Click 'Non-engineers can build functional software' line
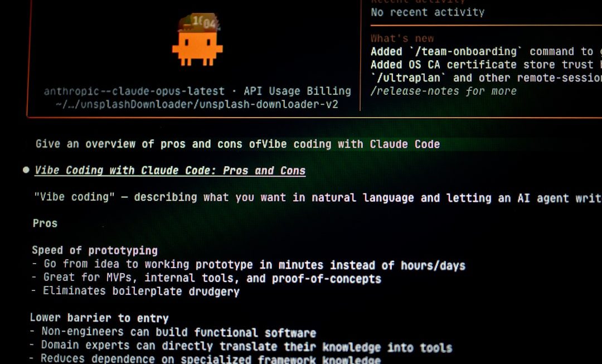This screenshot has width=602, height=364. pyautogui.click(x=173, y=332)
